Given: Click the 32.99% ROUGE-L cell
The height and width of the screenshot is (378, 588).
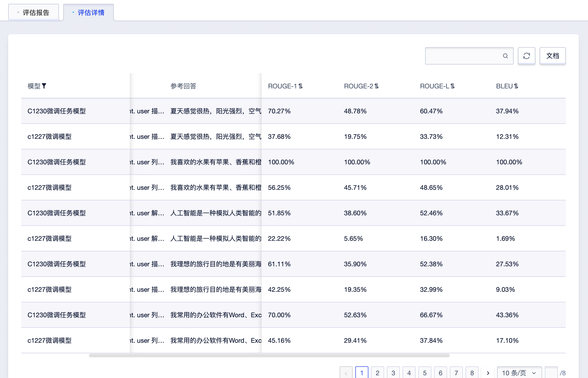Looking at the screenshot, I should (431, 289).
